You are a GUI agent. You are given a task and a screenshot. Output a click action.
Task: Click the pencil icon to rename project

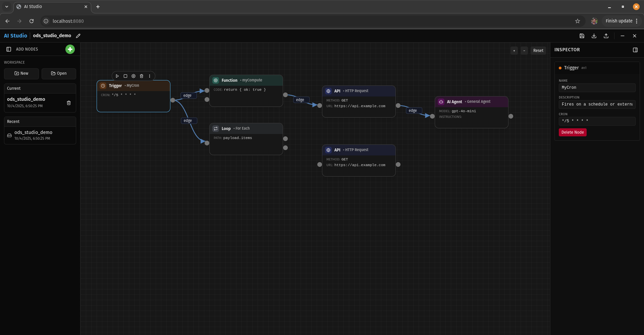click(x=78, y=36)
